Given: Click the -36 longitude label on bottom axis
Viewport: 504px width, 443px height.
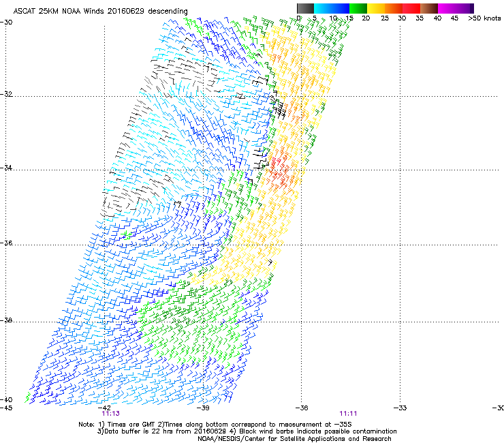Looking at the screenshot, I should [302, 408].
